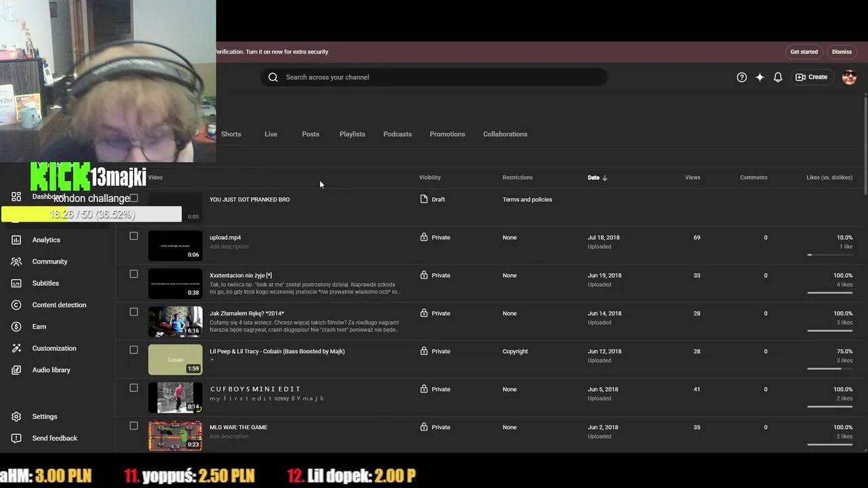This screenshot has width=868, height=488.
Task: Click Terms and policies restriction text
Action: coord(527,199)
